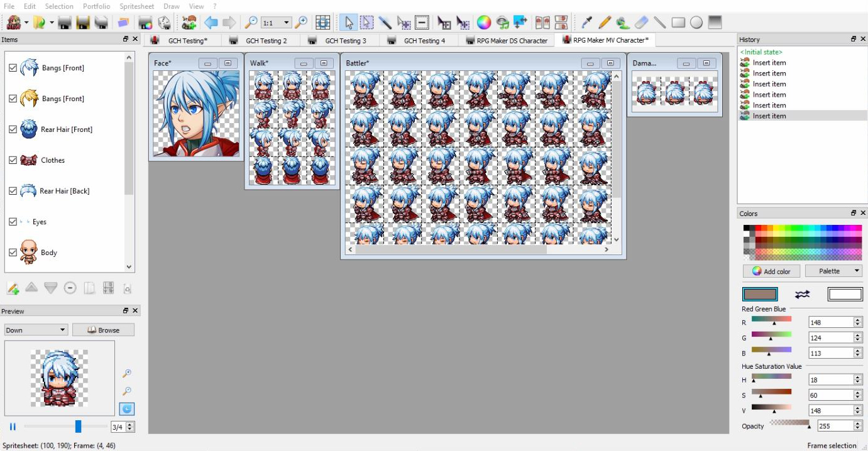Uncheck the Clothes item visibility
This screenshot has width=868, height=451.
(x=13, y=160)
